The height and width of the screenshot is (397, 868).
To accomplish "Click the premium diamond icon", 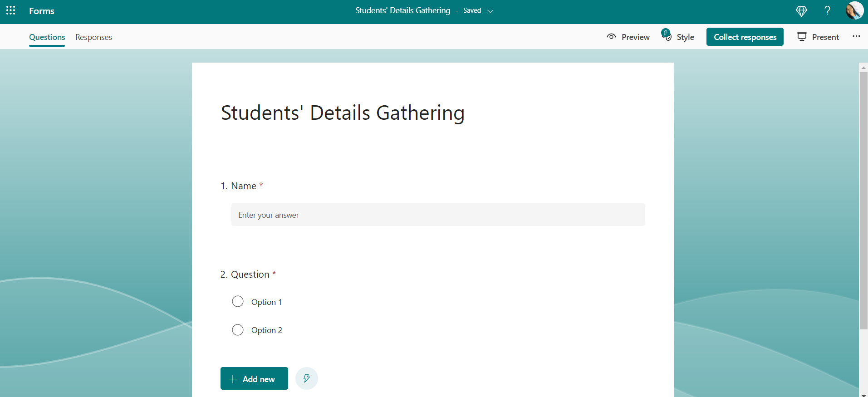I will [x=801, y=11].
